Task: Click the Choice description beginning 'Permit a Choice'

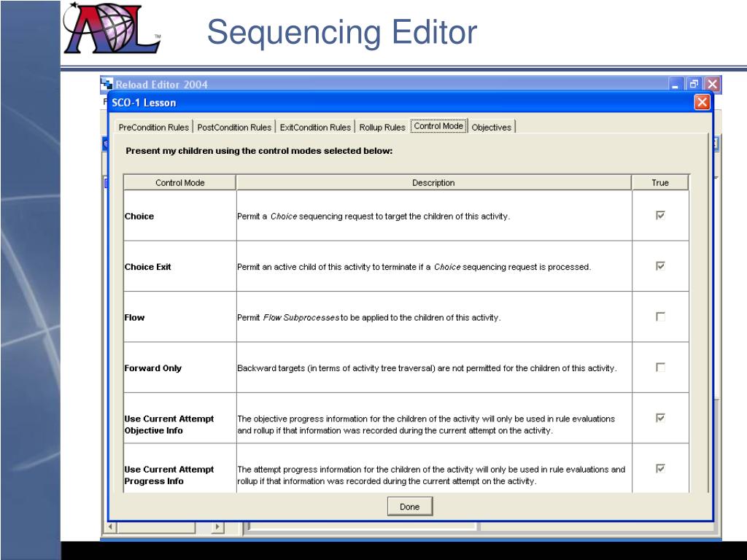Action: [373, 216]
